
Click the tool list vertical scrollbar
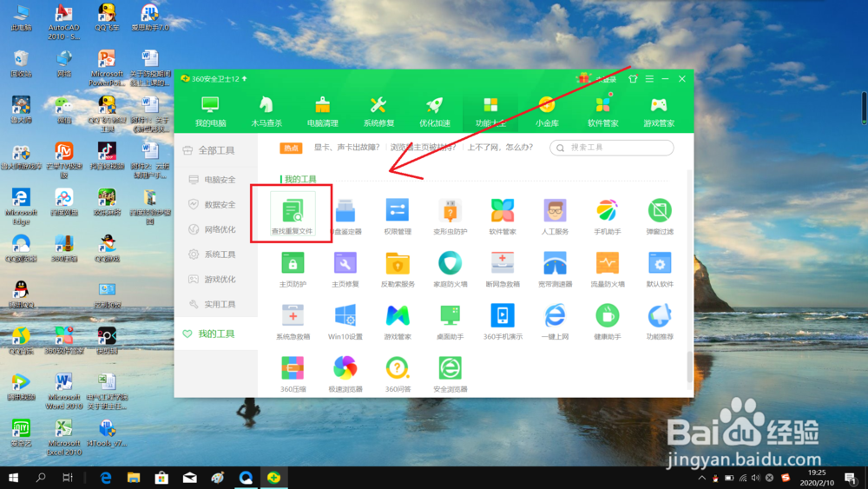690,367
